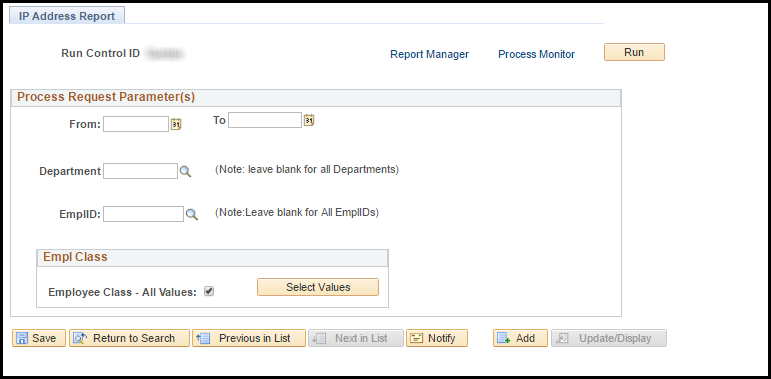Viewport: 771px width, 379px height.
Task: Open the Department lookup magnifier
Action: pos(185,171)
